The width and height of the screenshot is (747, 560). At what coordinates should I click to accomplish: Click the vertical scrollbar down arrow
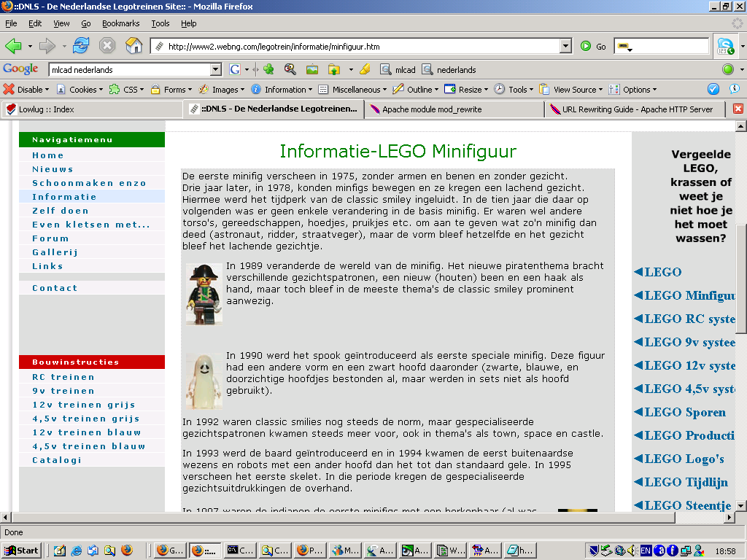click(740, 506)
